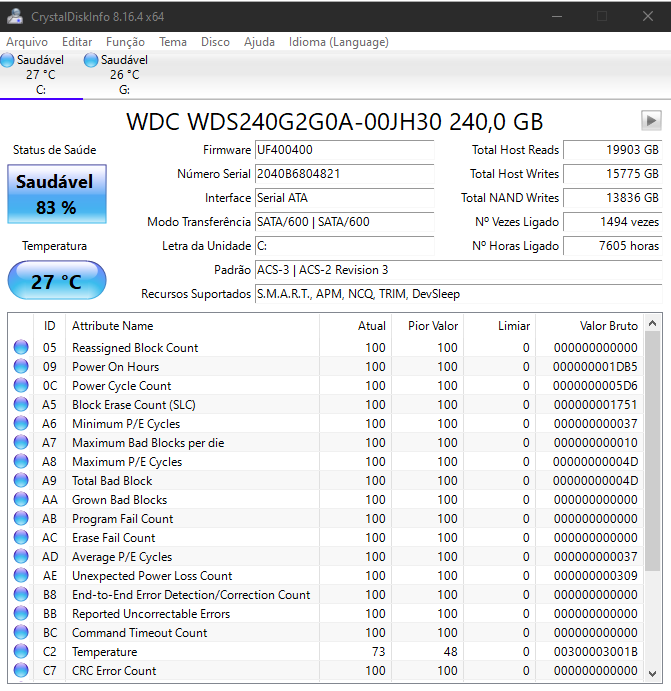This screenshot has height=691, width=671.
Task: Open the Disco menu
Action: tap(215, 42)
